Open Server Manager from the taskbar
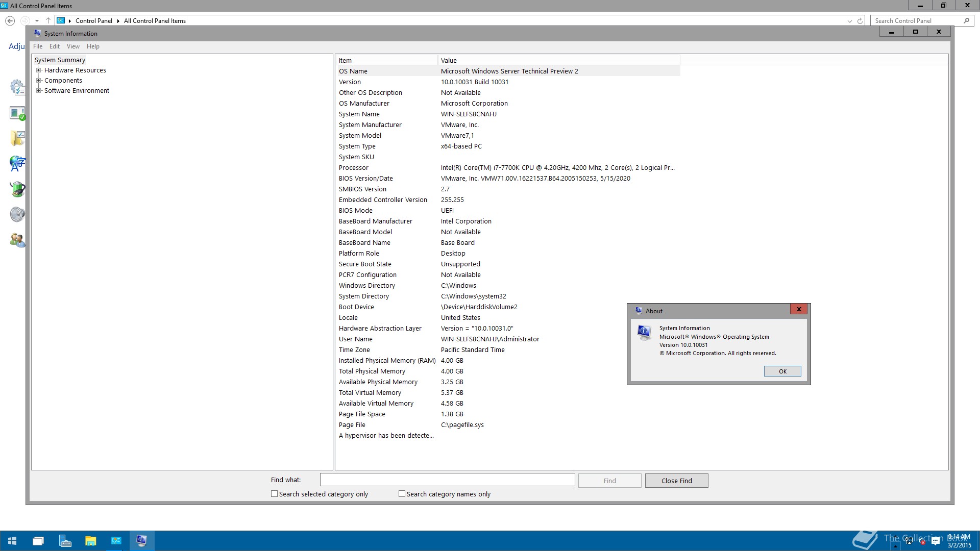 [65, 541]
